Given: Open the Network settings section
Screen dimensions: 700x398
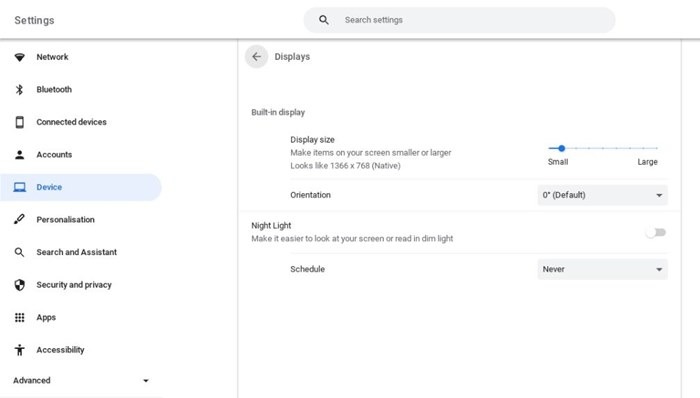Looking at the screenshot, I should tap(81, 57).
